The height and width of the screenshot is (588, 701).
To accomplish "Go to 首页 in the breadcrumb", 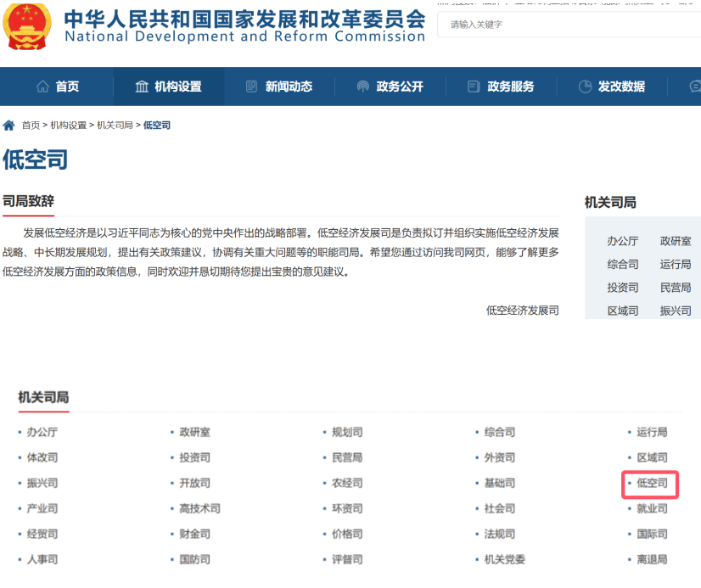I will pos(31,125).
